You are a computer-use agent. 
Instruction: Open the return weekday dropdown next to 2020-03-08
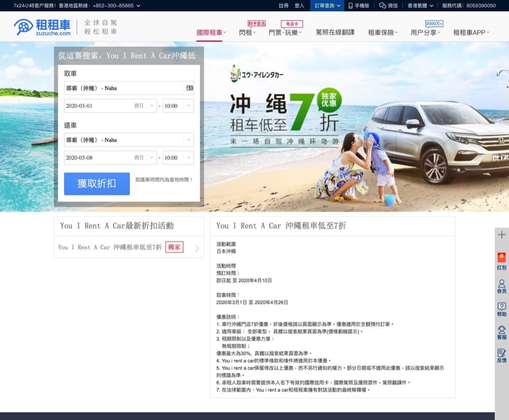(x=152, y=158)
